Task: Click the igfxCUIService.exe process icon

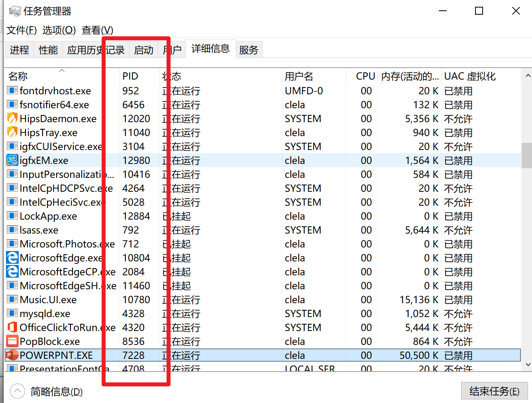Action: click(x=12, y=146)
